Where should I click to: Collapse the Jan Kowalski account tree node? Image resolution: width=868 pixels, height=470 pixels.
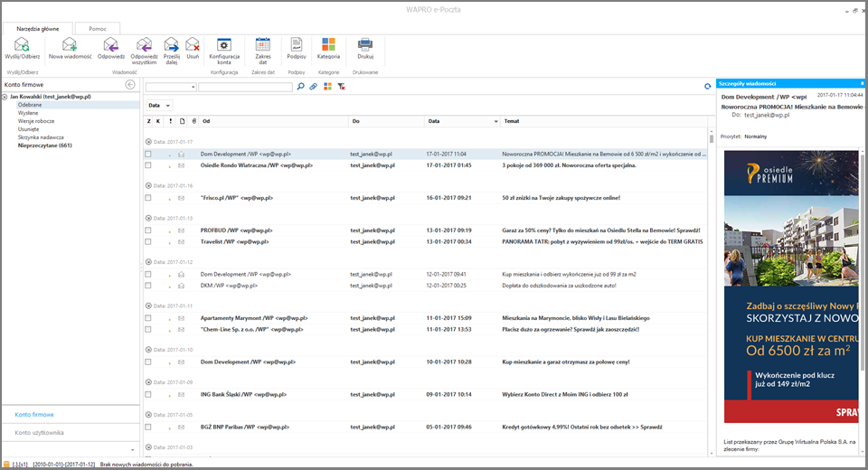coord(5,97)
